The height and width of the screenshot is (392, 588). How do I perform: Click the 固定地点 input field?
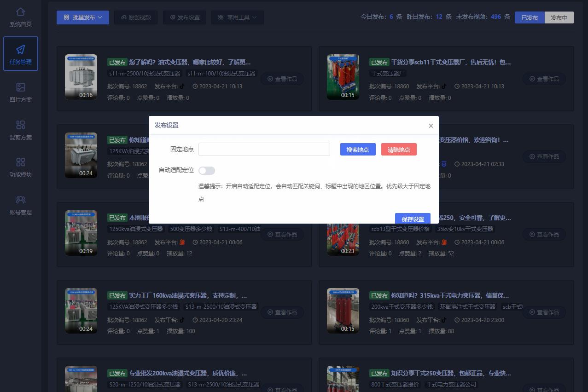[264, 149]
